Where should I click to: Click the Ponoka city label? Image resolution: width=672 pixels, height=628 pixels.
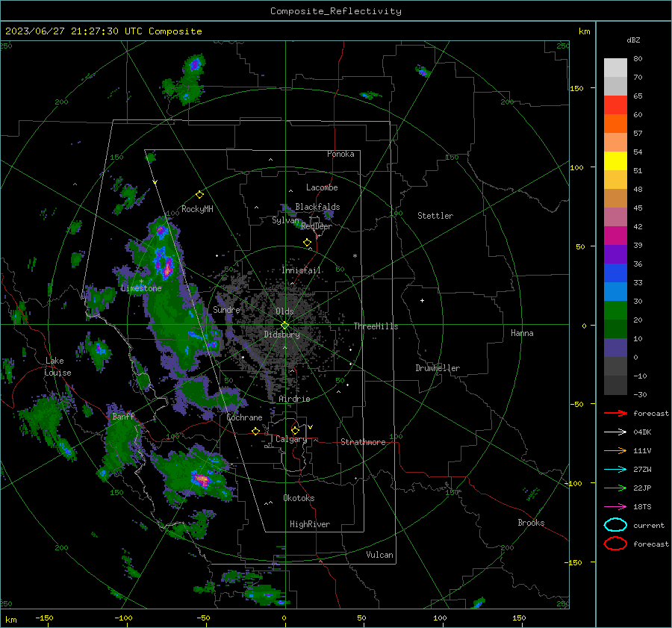340,154
